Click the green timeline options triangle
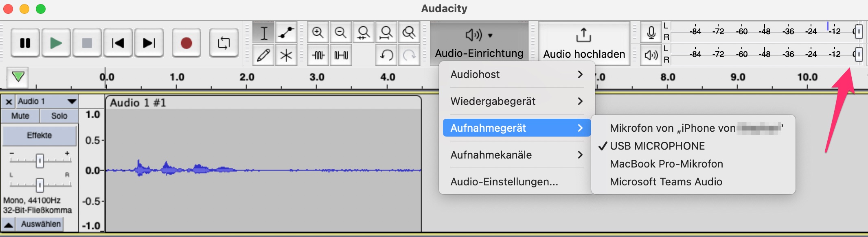 18,77
